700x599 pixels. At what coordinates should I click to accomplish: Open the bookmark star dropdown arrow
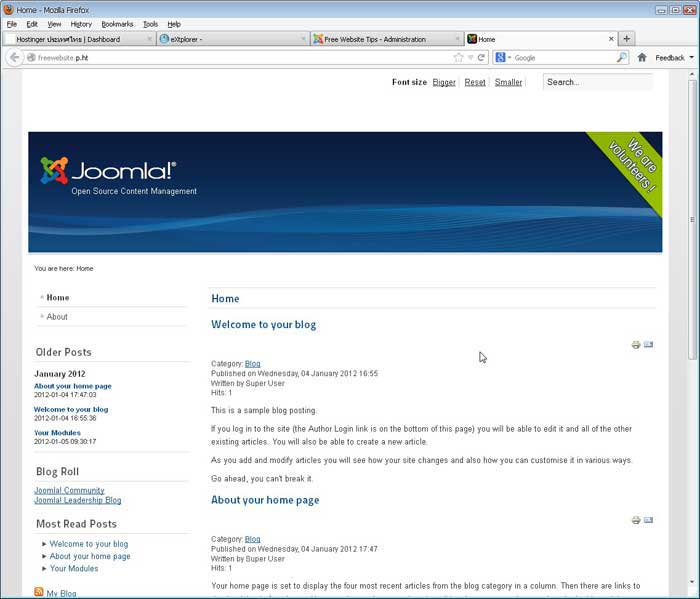pos(470,58)
